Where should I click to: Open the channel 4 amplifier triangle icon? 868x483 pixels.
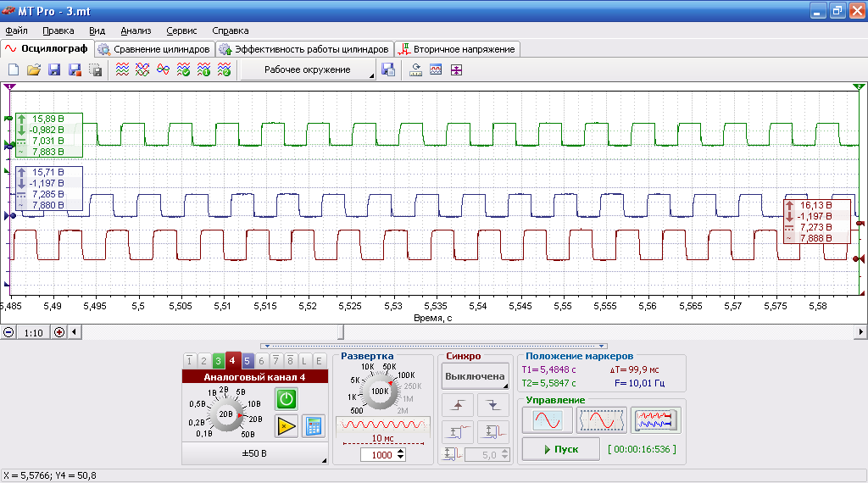click(287, 426)
